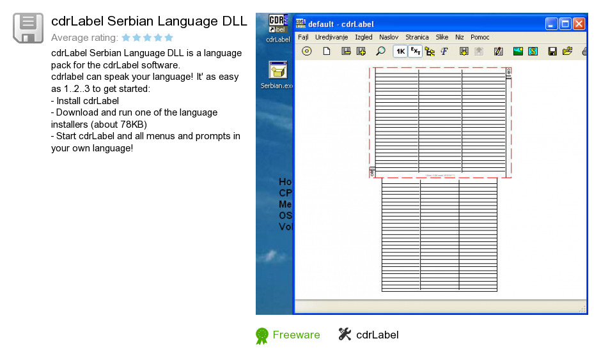Click the cdrLabel title bar app icon
601x364 pixels.
[x=301, y=24]
